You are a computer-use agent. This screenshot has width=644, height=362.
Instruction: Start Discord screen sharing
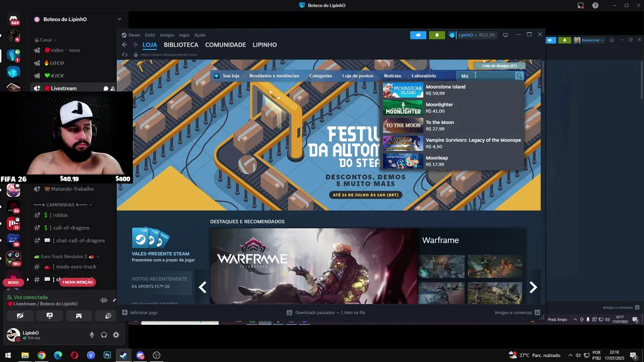pos(49,316)
